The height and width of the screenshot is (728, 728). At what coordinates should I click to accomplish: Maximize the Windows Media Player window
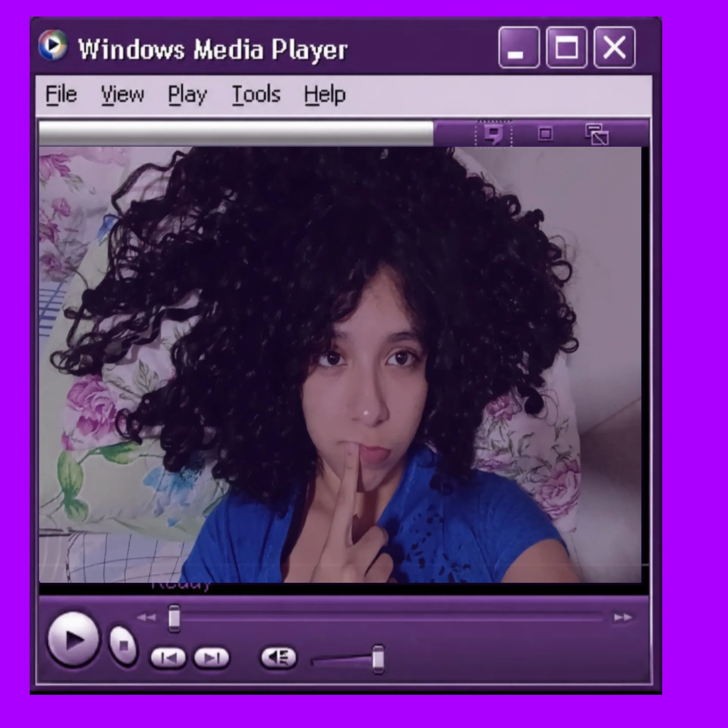566,47
